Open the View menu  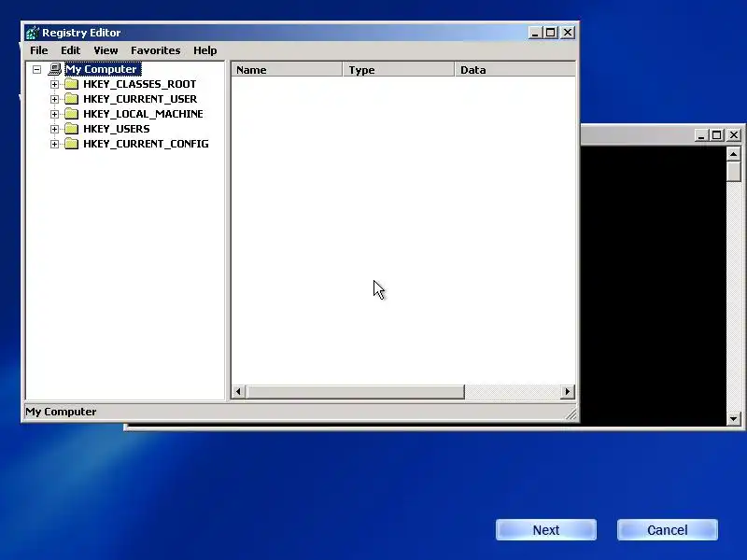pyautogui.click(x=106, y=50)
